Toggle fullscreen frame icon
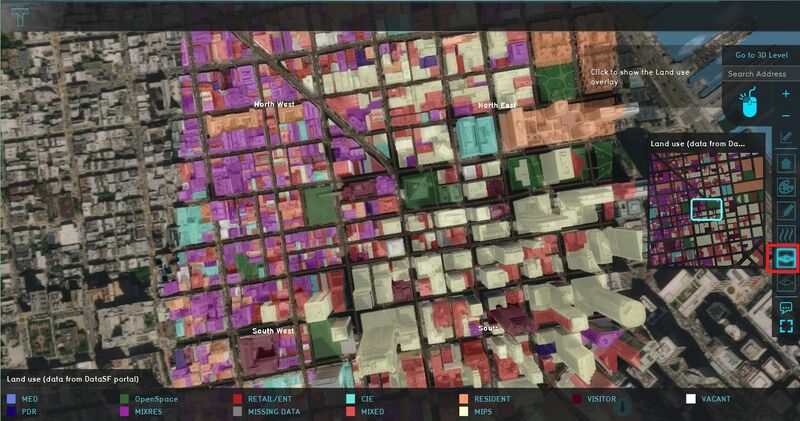Image resolution: width=800 pixels, height=421 pixels. click(x=786, y=326)
